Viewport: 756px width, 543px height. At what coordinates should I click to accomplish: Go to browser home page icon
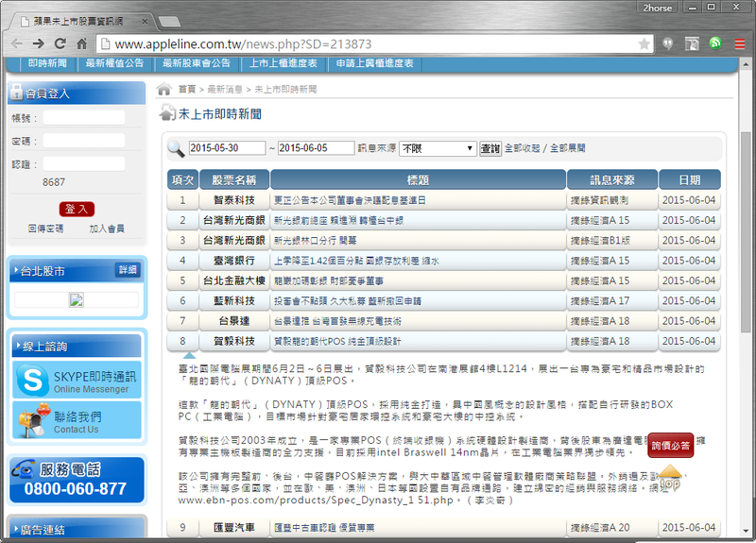click(x=82, y=43)
